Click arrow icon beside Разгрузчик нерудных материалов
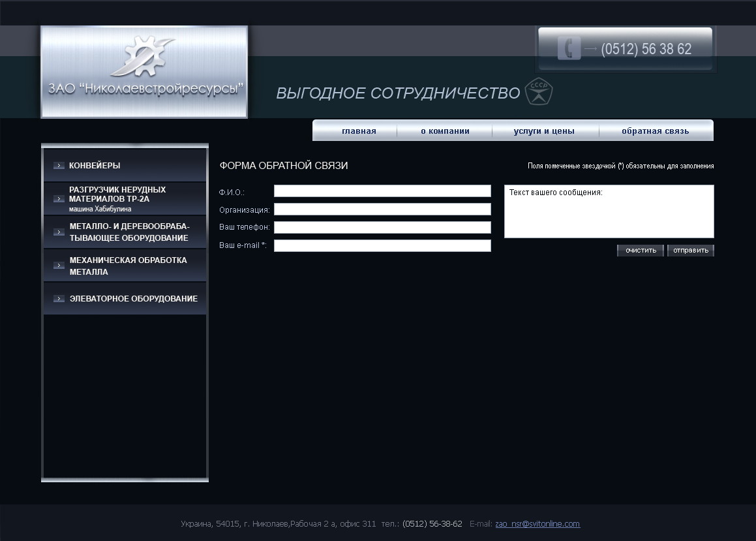 (59, 199)
